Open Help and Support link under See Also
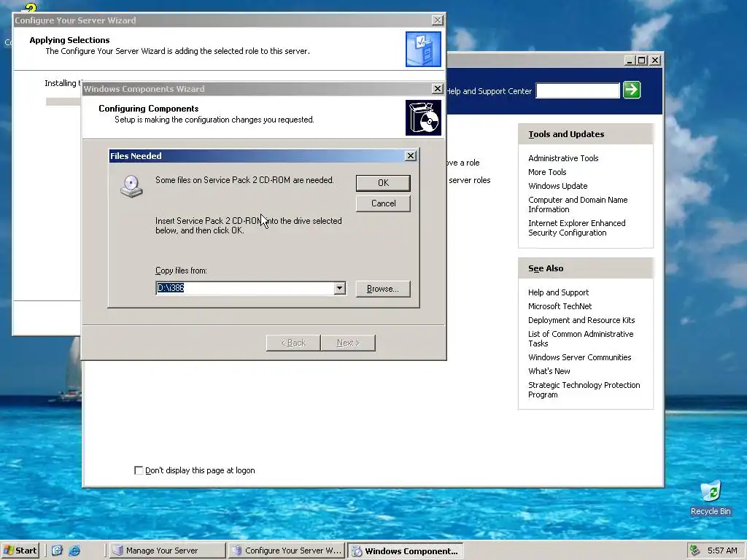747x560 pixels. point(558,292)
